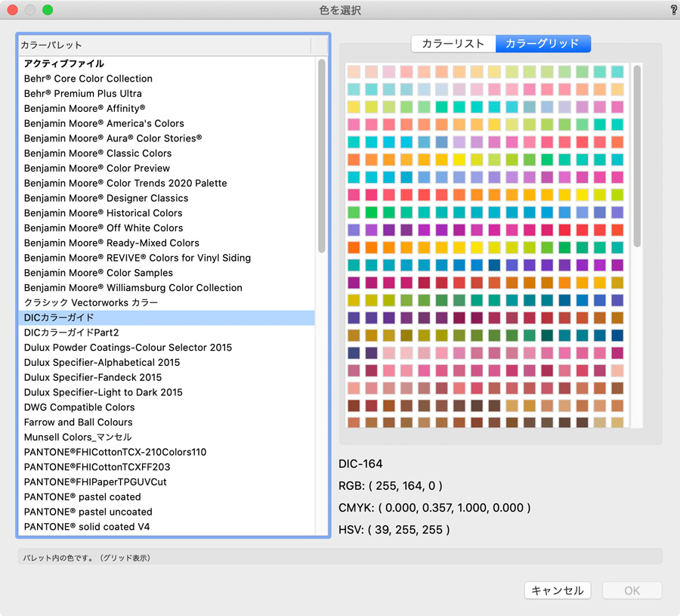Click the palette list vertical scrollbar
The height and width of the screenshot is (616, 680).
[321, 156]
